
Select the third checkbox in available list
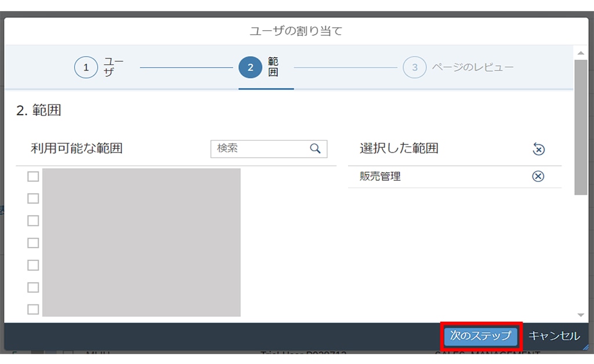[x=33, y=221]
